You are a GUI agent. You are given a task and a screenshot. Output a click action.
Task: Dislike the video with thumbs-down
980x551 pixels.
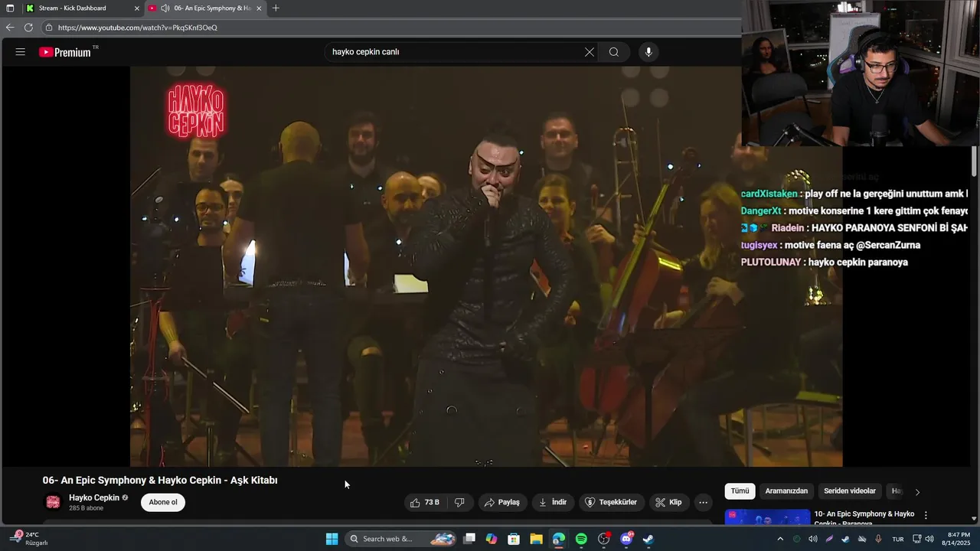coord(459,502)
